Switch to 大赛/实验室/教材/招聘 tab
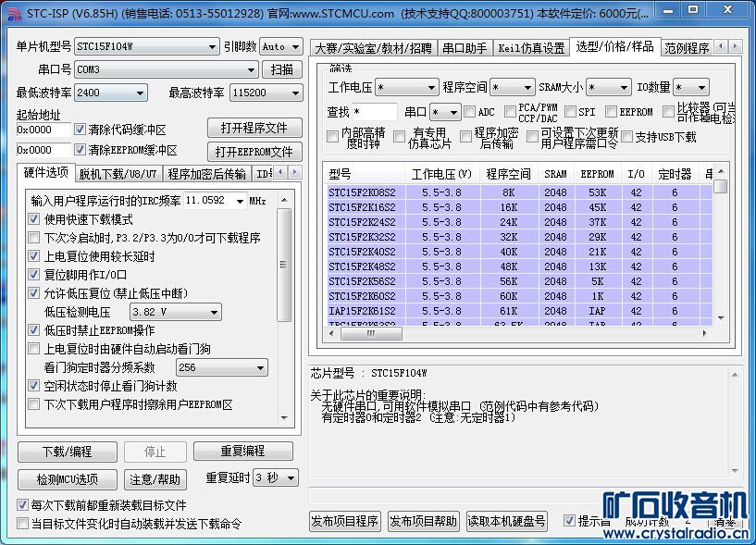This screenshot has width=756, height=545. tap(374, 48)
